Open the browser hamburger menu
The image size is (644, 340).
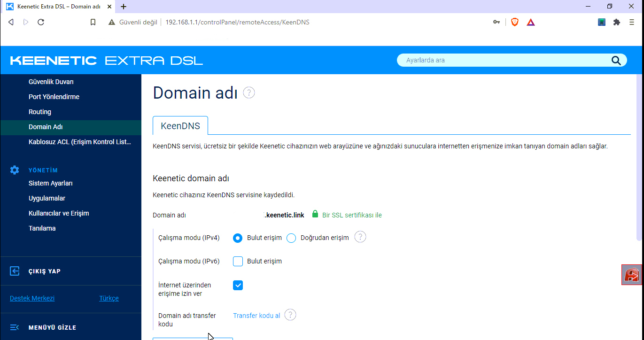click(x=632, y=22)
